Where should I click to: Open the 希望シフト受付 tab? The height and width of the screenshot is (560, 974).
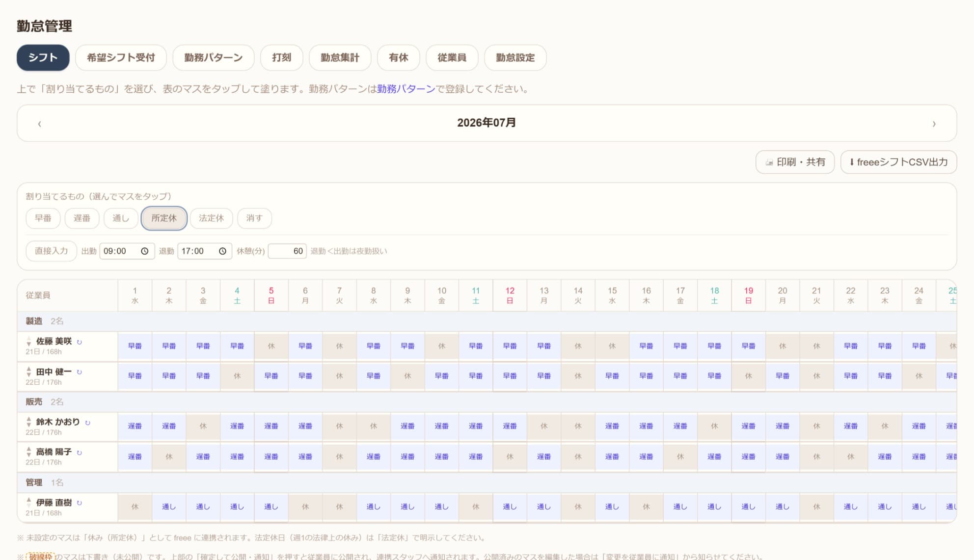coord(121,57)
